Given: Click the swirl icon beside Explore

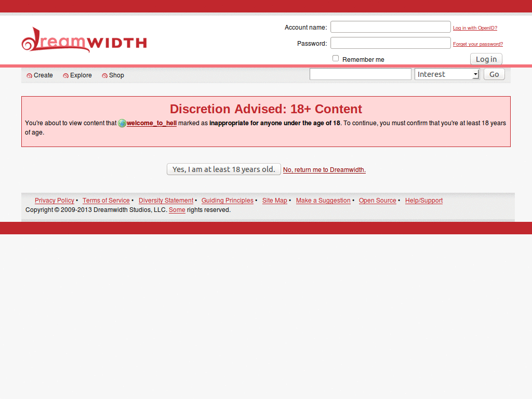Looking at the screenshot, I should pyautogui.click(x=66, y=76).
